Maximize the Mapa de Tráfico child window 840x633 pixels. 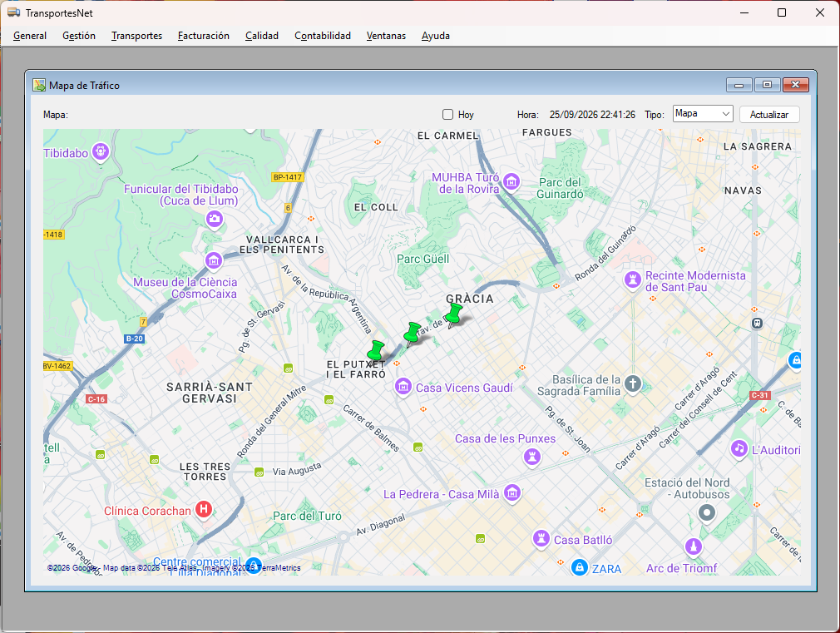pos(767,85)
